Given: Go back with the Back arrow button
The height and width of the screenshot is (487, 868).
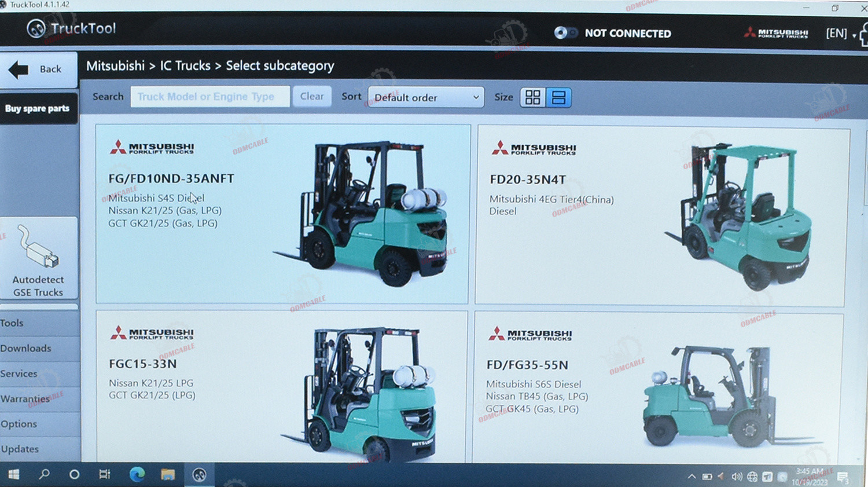Looking at the screenshot, I should [x=38, y=69].
